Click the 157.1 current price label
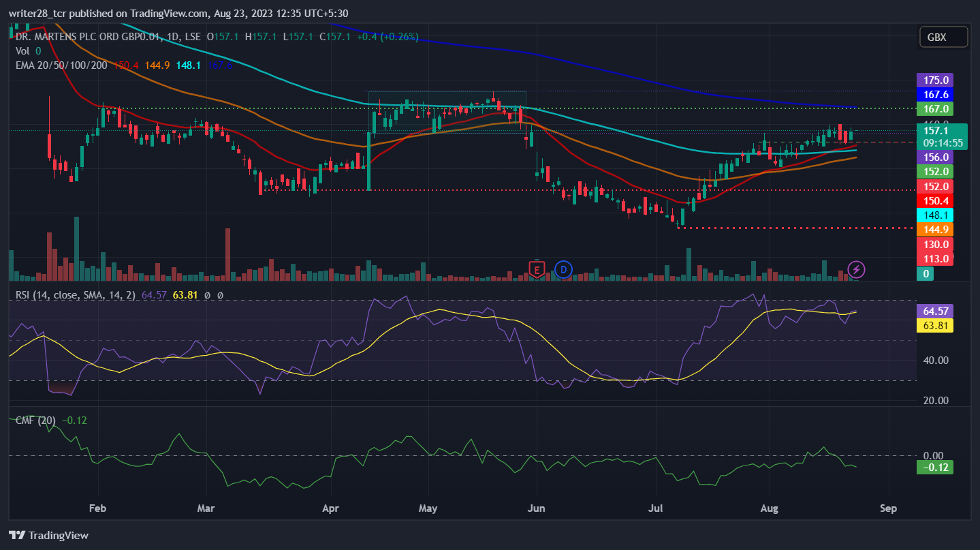Image resolution: width=980 pixels, height=550 pixels. coord(943,130)
